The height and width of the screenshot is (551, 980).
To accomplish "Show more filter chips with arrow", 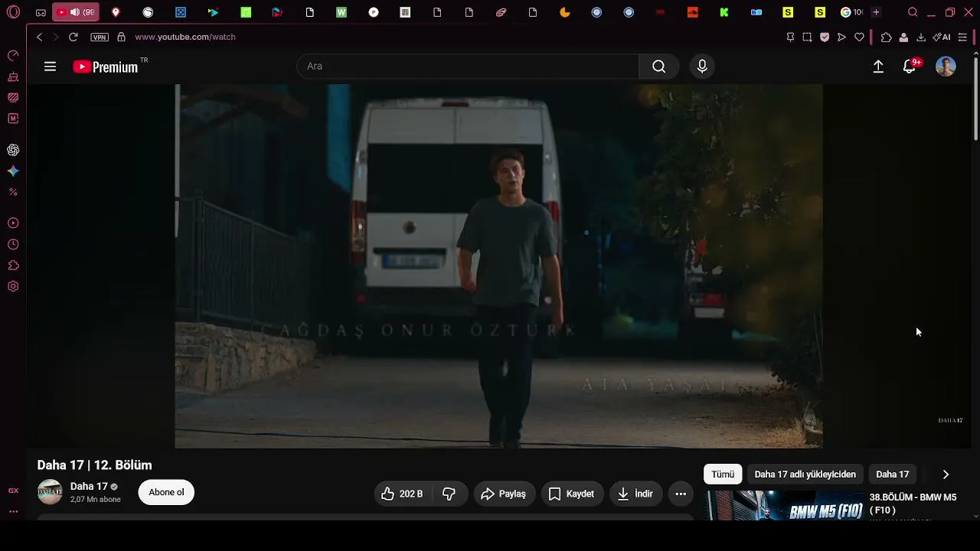I will pos(946,474).
